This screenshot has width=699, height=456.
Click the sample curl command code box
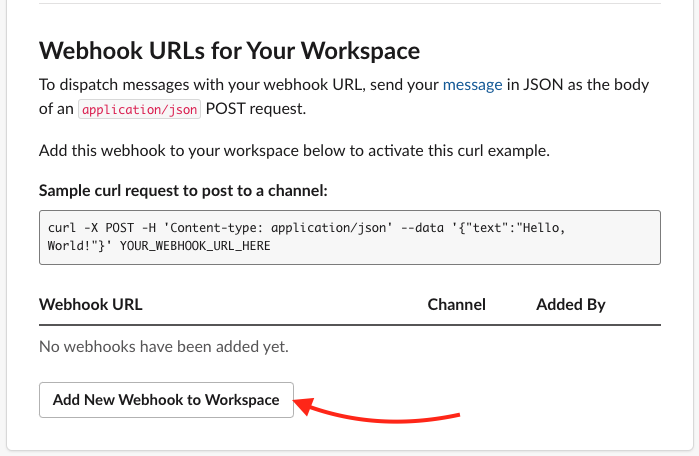point(350,238)
